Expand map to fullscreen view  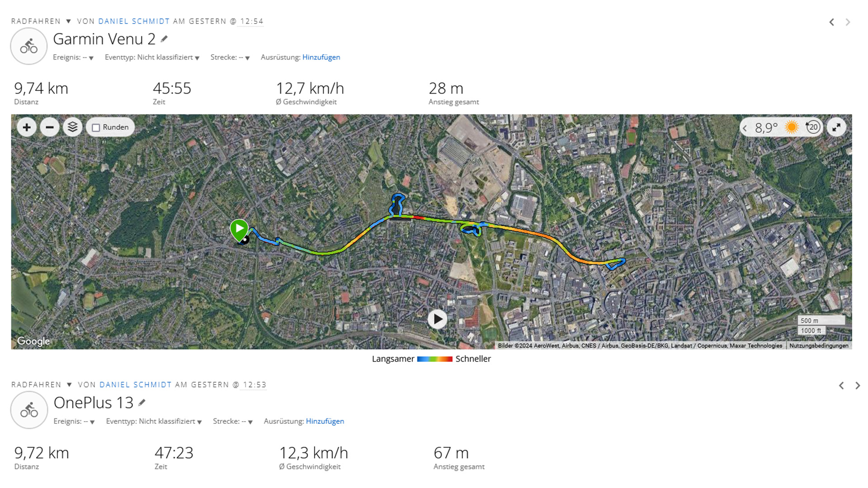836,127
